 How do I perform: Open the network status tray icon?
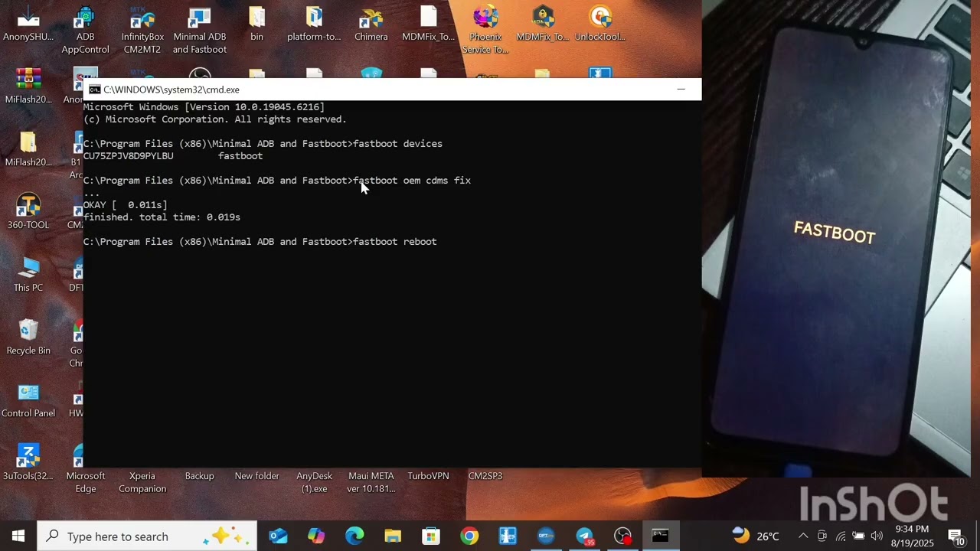[841, 536]
